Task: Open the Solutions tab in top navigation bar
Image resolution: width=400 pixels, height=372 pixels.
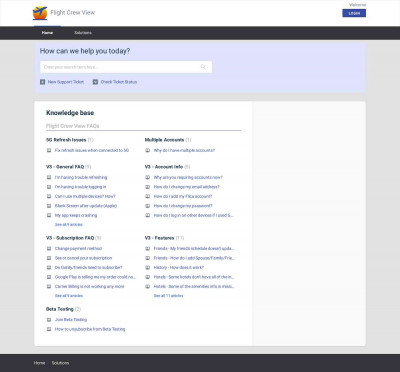Action: click(x=83, y=33)
